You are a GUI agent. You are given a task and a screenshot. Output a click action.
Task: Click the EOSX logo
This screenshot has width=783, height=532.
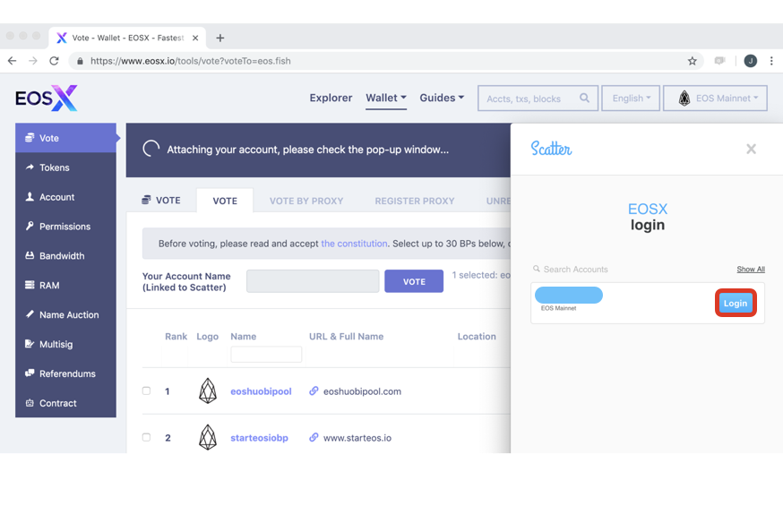pyautogui.click(x=47, y=98)
